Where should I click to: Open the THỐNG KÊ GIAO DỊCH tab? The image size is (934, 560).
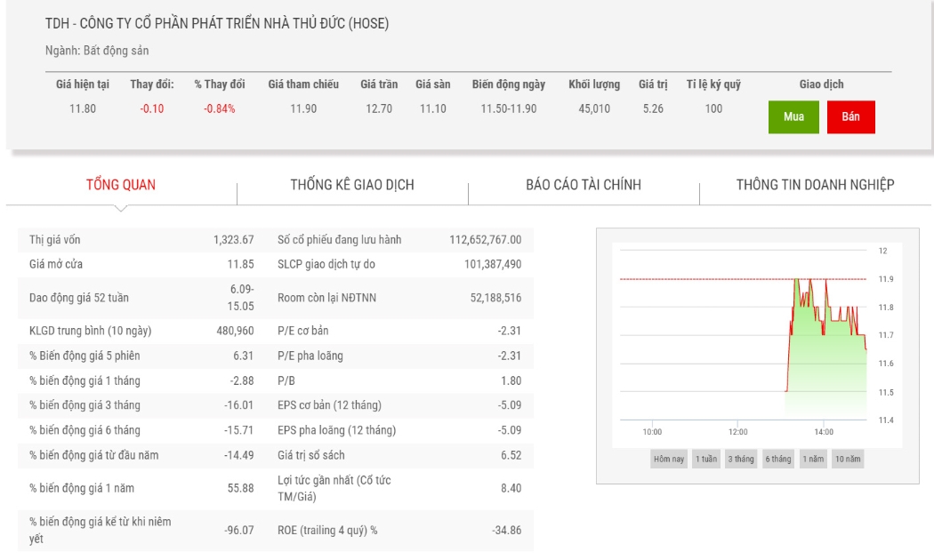352,185
